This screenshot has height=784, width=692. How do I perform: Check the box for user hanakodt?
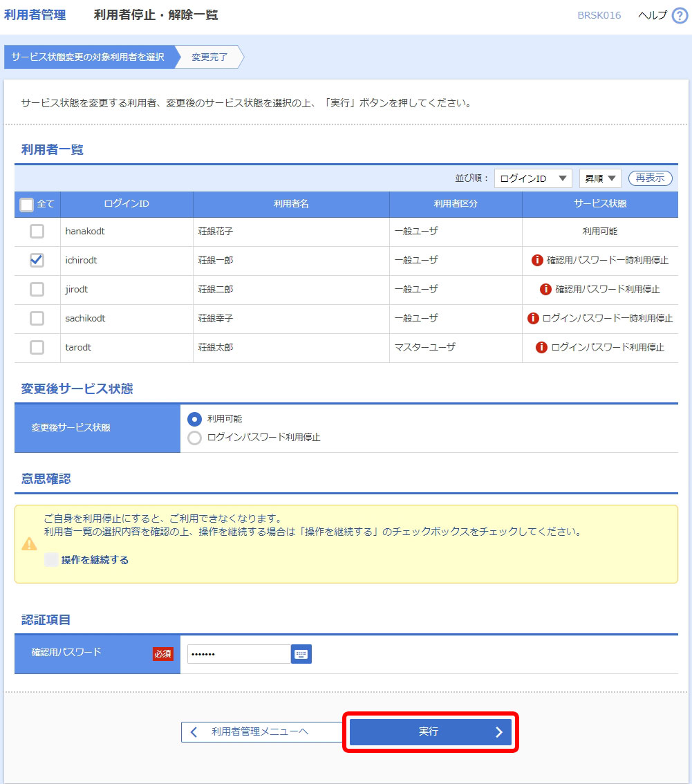pos(37,232)
